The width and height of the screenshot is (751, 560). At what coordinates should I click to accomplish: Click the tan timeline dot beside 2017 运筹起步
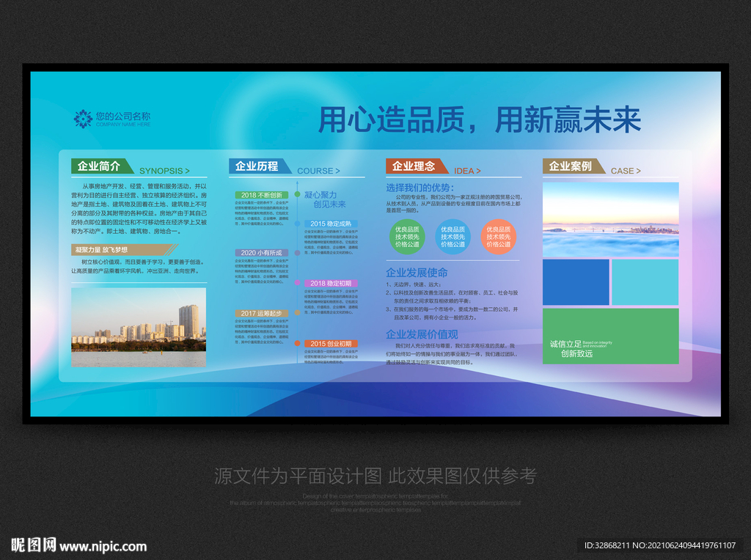[x=298, y=312]
